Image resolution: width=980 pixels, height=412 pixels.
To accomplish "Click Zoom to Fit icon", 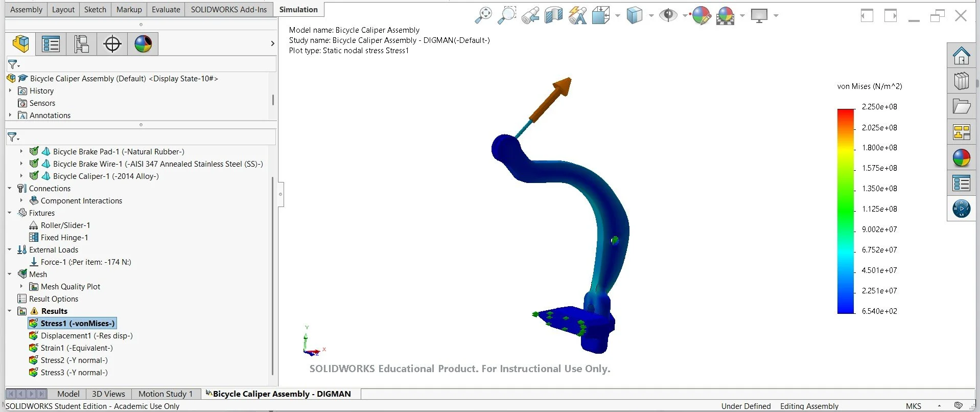I will click(x=483, y=15).
